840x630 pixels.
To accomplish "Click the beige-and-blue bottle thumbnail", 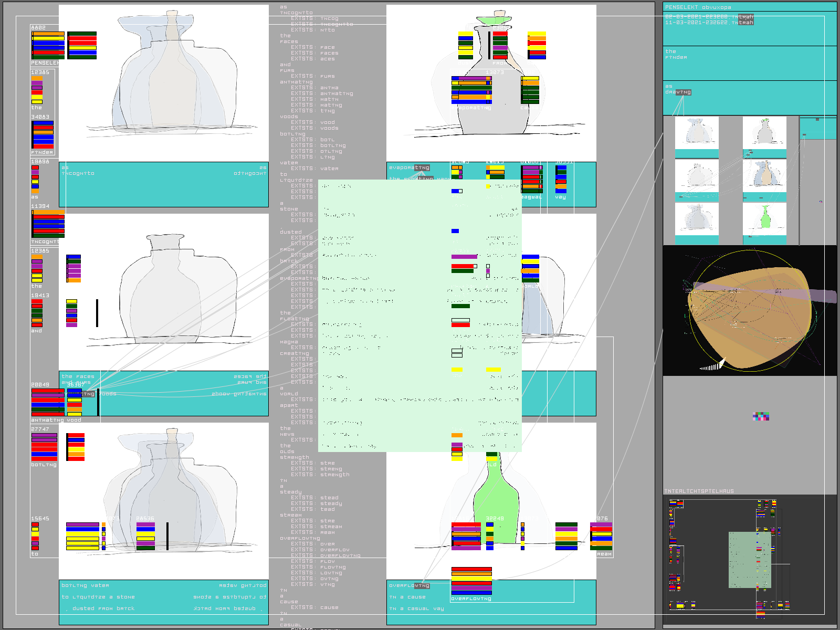I will (x=764, y=176).
